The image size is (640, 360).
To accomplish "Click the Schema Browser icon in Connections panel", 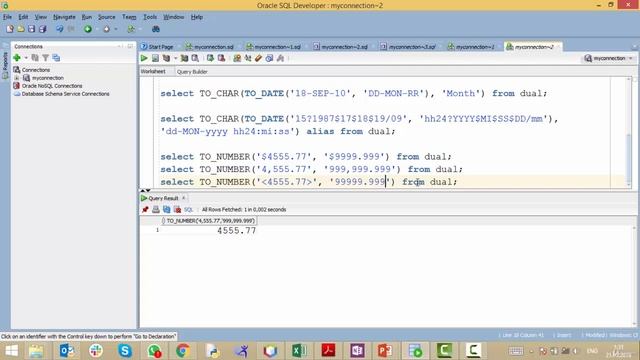I will (56, 58).
